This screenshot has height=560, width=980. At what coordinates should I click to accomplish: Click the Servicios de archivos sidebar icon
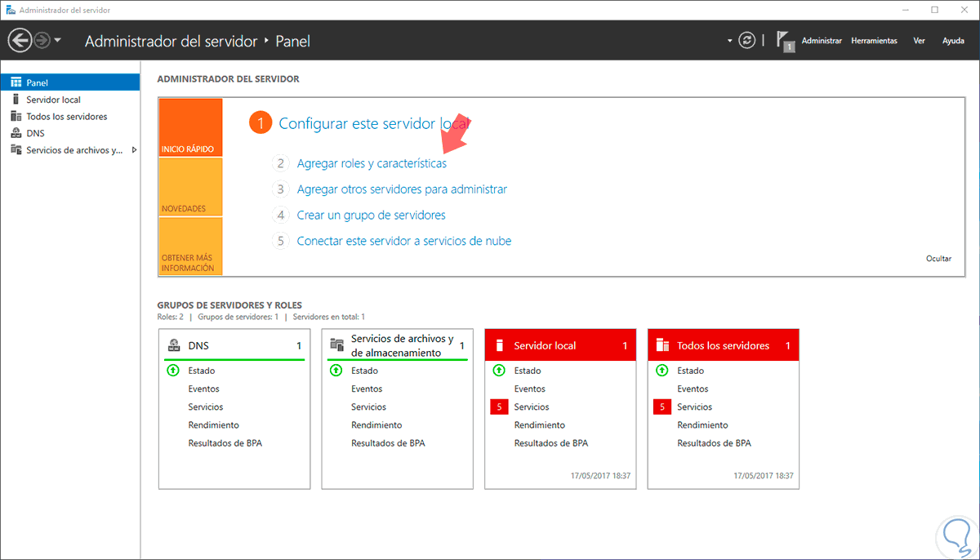point(16,150)
